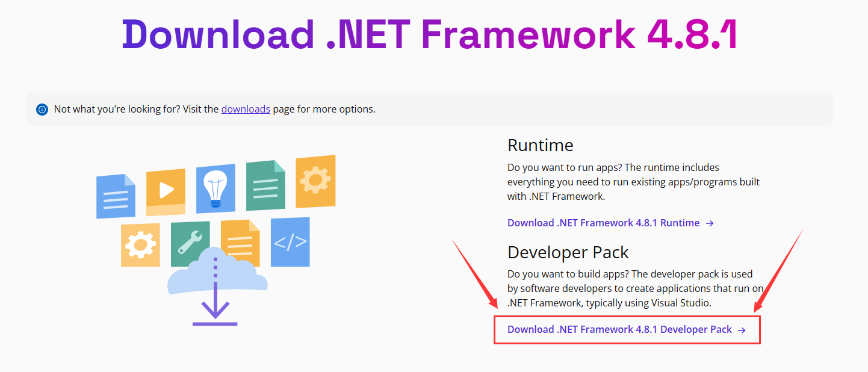The width and height of the screenshot is (868, 372).
Task: Click the green document icon in the illustration's top row
Action: coord(265,185)
